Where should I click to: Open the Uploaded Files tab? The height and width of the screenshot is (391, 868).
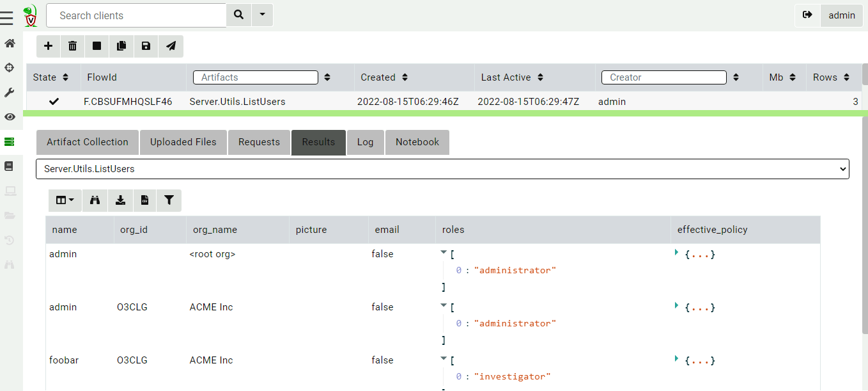(x=183, y=142)
